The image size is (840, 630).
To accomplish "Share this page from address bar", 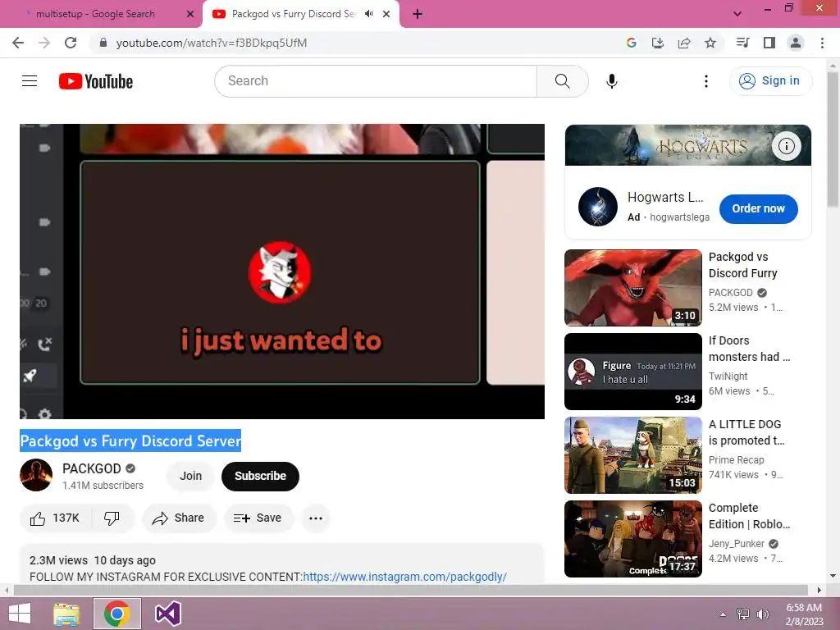I will click(x=684, y=43).
